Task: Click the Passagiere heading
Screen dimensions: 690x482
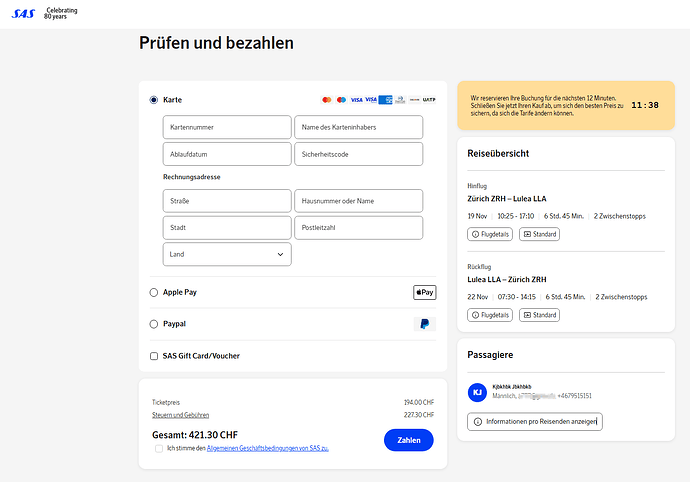Action: (490, 355)
